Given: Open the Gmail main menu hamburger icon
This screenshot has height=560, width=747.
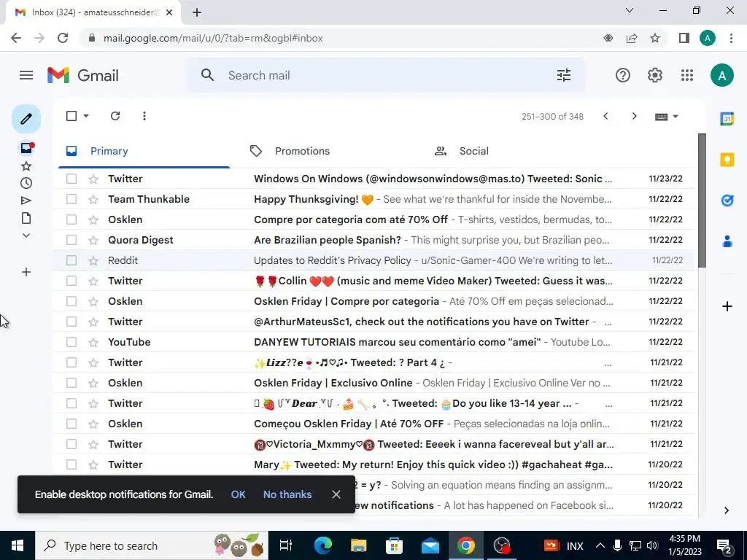Looking at the screenshot, I should [x=26, y=75].
